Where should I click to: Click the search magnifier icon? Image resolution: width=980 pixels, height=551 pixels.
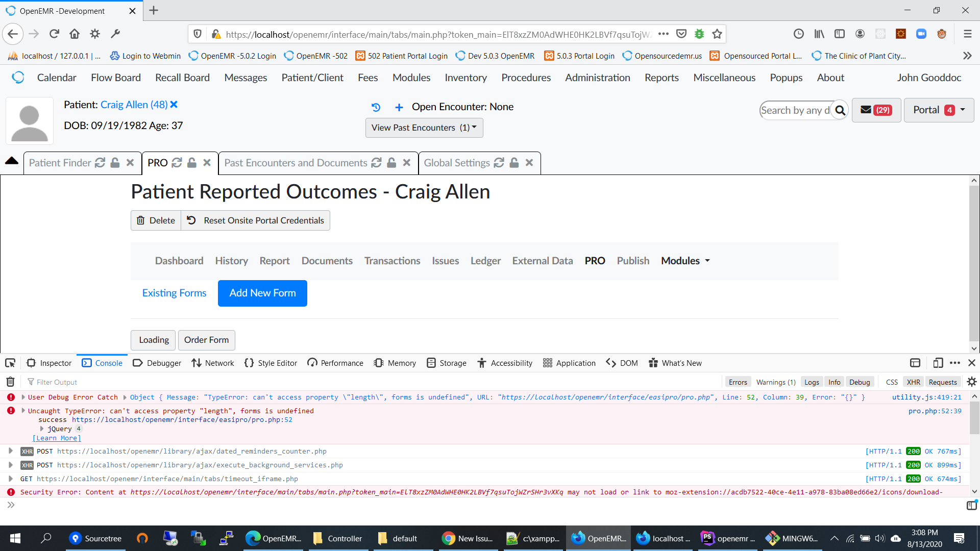point(840,110)
